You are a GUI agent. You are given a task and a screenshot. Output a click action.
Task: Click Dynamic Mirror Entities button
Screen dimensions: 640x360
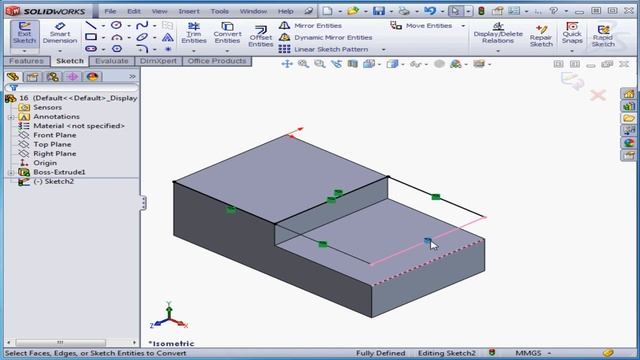point(325,38)
